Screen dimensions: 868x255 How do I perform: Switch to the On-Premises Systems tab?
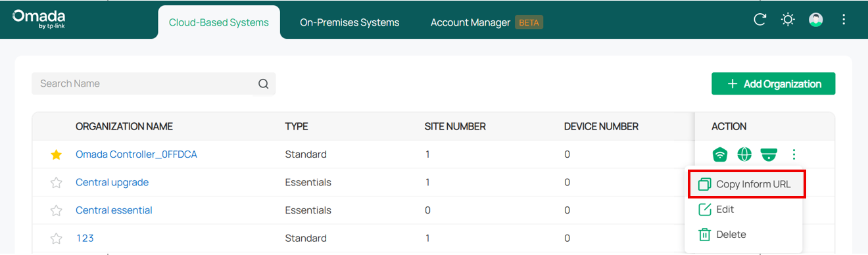349,22
